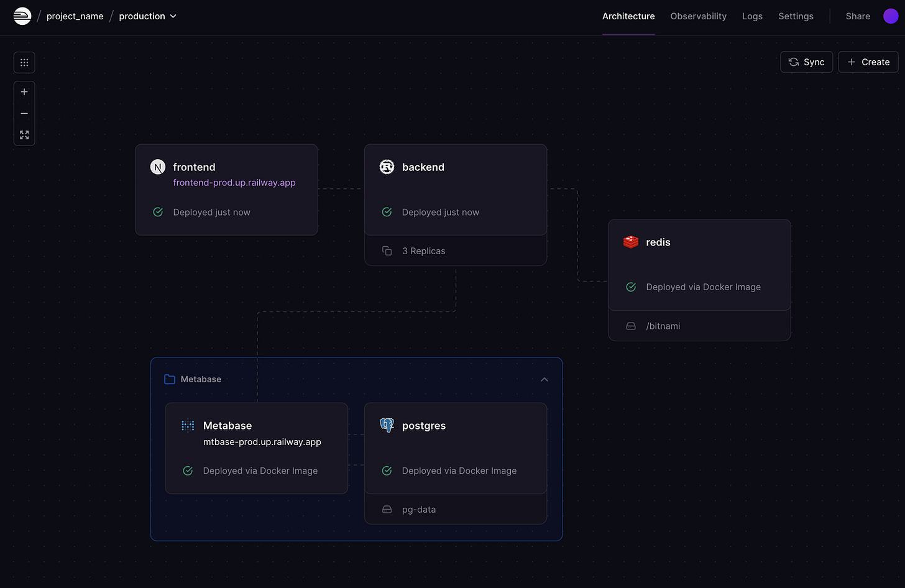Click the replicas copy icon under backend
The image size is (905, 588).
[387, 251]
